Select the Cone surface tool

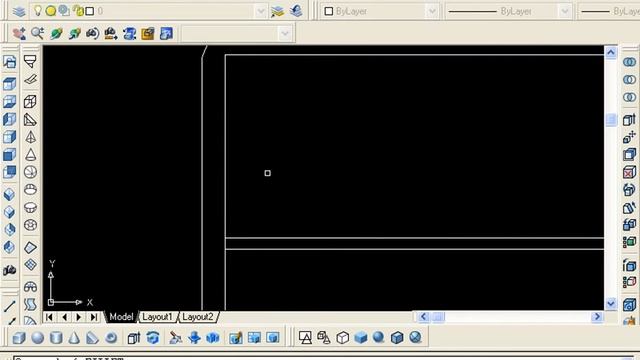(30, 155)
